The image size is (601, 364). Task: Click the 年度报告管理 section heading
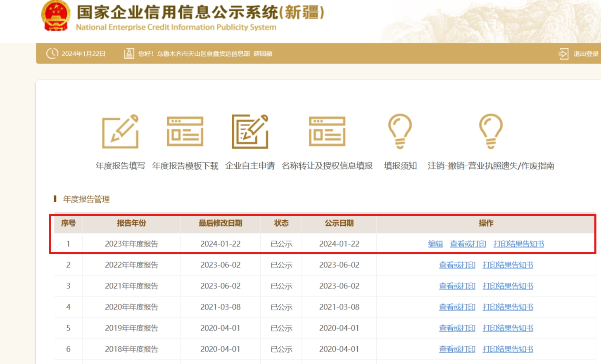pos(86,199)
